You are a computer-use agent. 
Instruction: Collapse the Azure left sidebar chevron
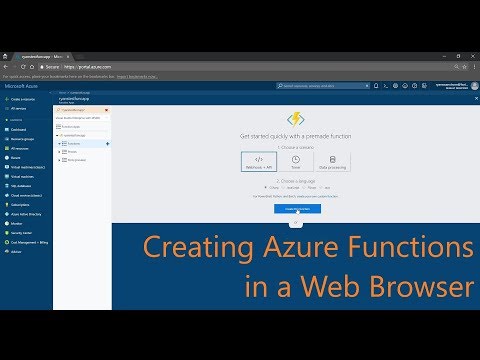50,92
